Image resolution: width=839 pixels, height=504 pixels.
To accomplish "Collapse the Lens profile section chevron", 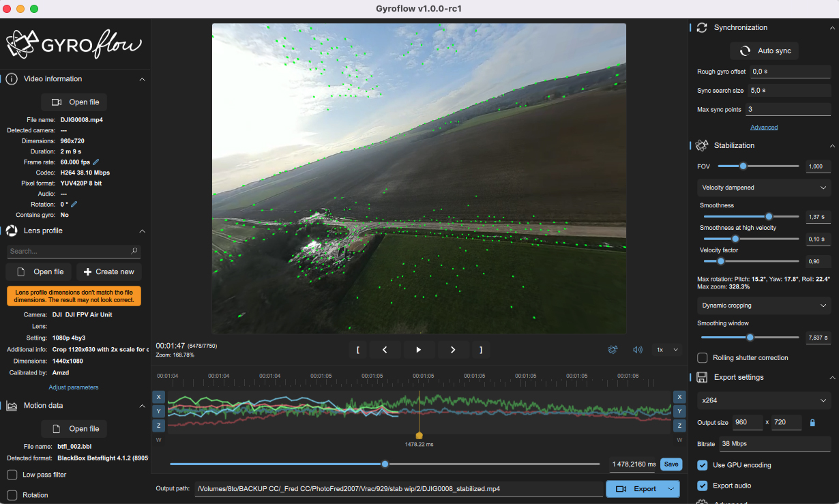I will [142, 231].
